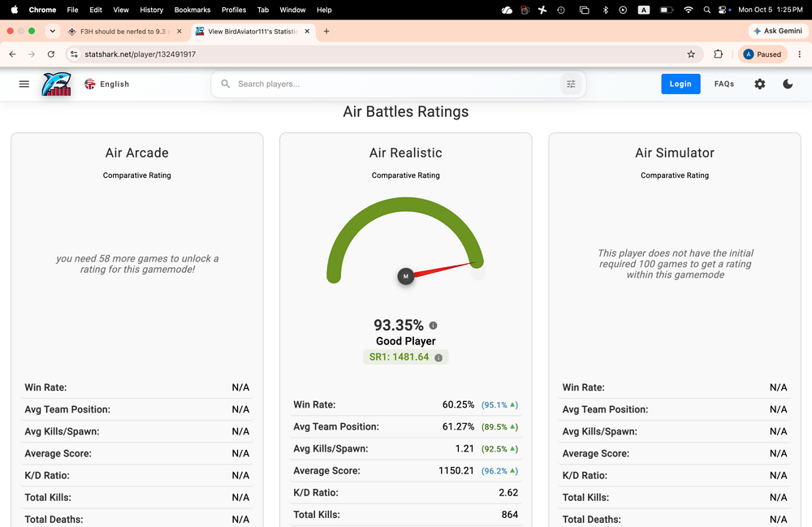Screen dimensions: 812x527
Task: Open the Window menu
Action: (x=292, y=10)
